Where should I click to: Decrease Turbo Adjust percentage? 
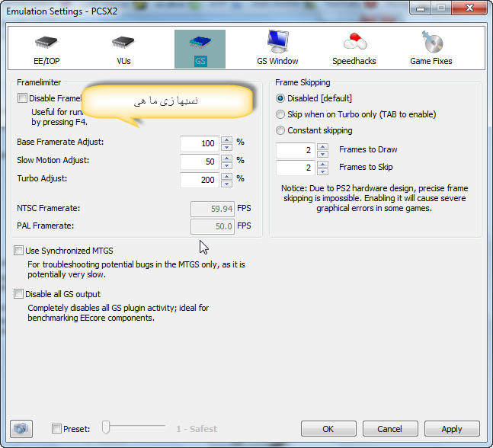(x=227, y=184)
